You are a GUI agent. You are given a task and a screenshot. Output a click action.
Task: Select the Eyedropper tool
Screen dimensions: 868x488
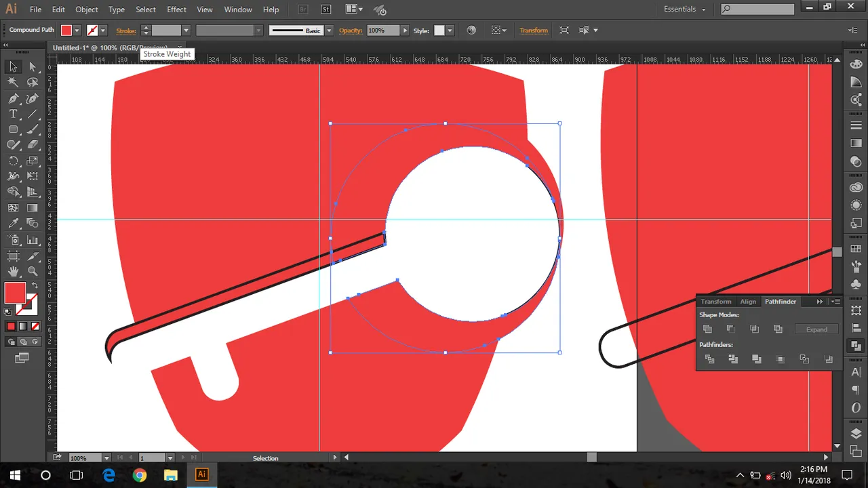point(13,224)
